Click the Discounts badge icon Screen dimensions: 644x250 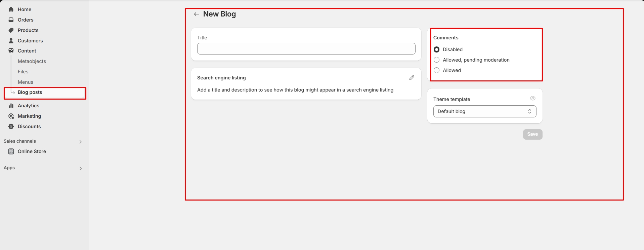(11, 127)
